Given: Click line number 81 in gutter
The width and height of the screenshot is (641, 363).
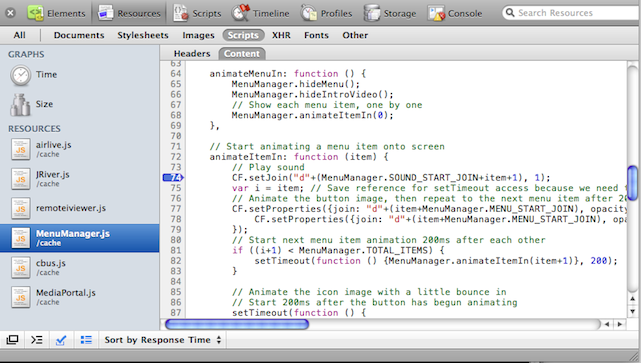Looking at the screenshot, I should pyautogui.click(x=176, y=250).
